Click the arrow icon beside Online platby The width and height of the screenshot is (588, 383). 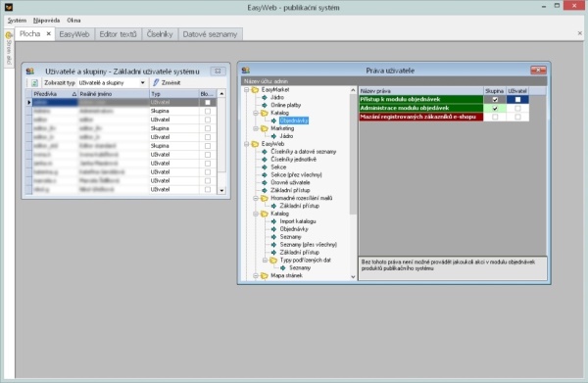tap(265, 106)
